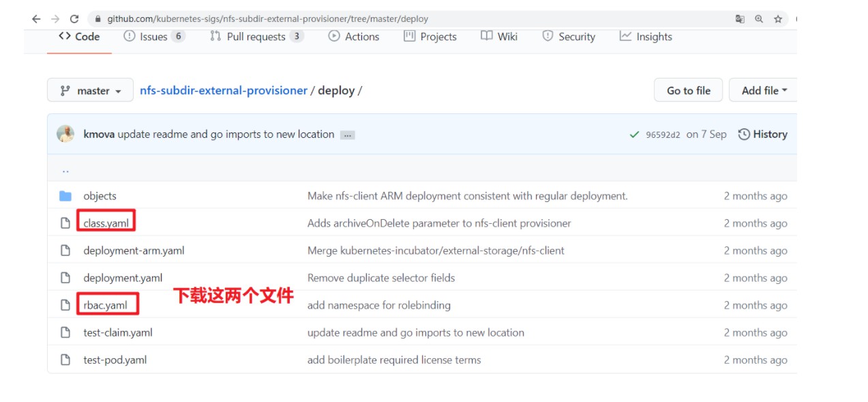Open the objects folder
The image size is (868, 402).
(x=100, y=196)
